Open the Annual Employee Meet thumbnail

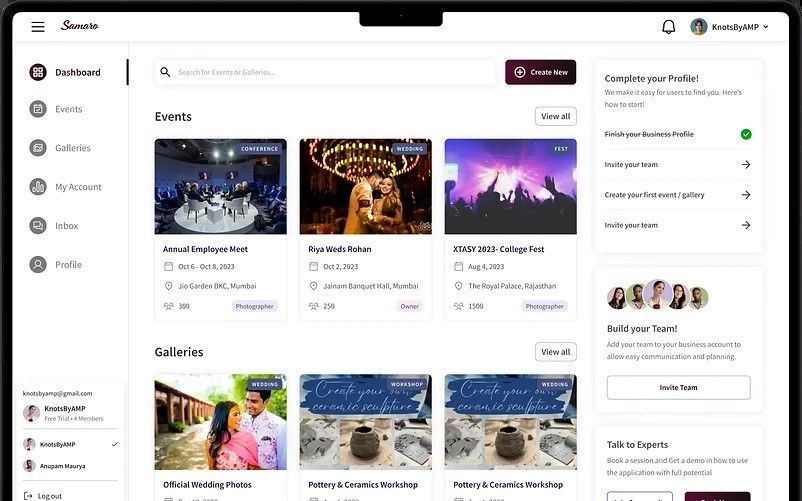(x=220, y=187)
